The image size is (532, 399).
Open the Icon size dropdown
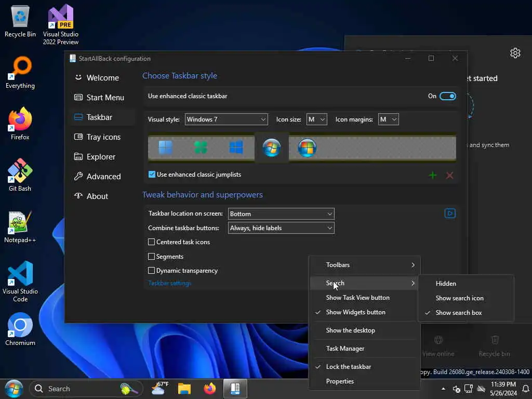click(x=316, y=119)
